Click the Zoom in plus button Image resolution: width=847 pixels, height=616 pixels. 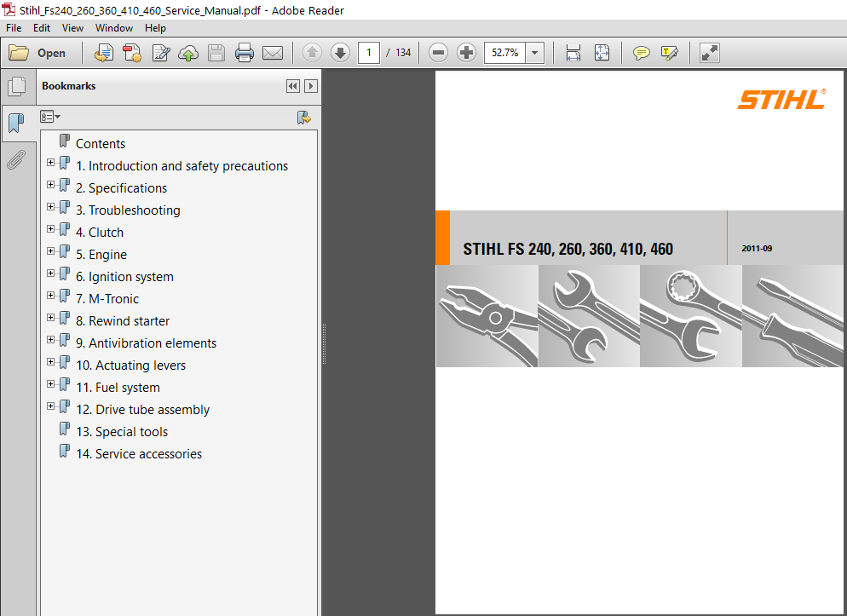click(466, 52)
